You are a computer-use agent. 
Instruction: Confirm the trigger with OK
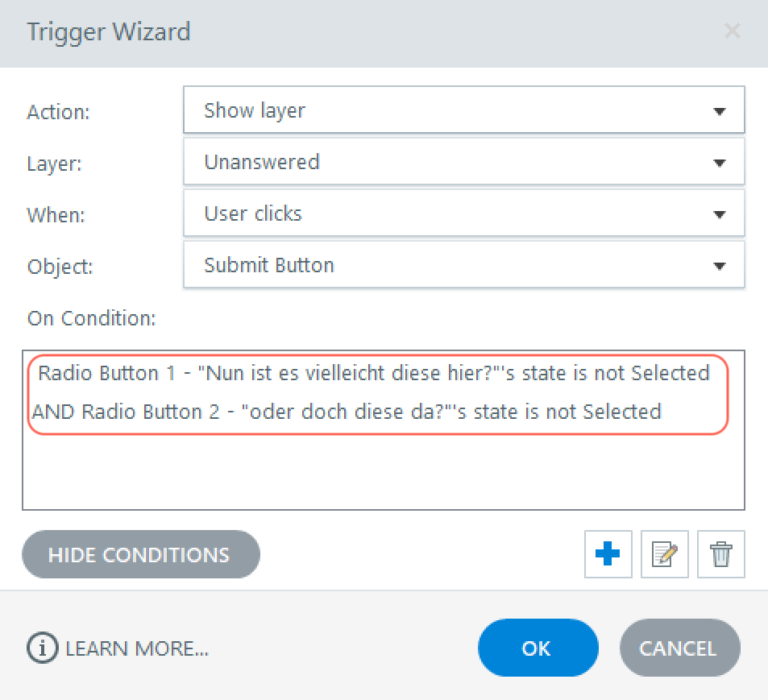tap(538, 648)
